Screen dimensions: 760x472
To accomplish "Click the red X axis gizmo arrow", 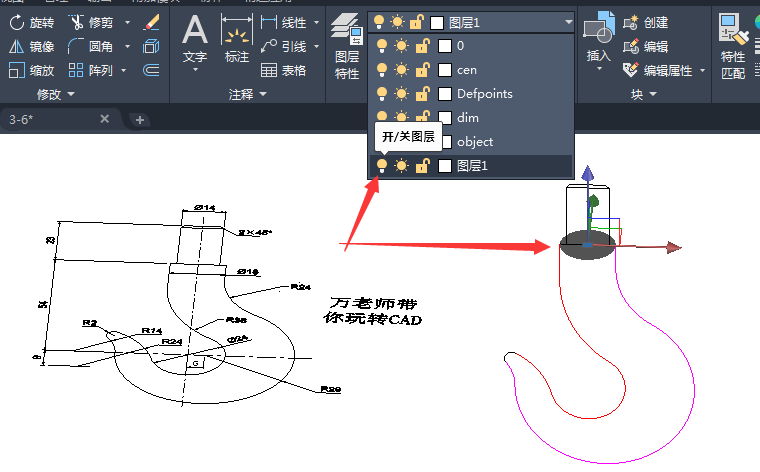I will (x=674, y=248).
